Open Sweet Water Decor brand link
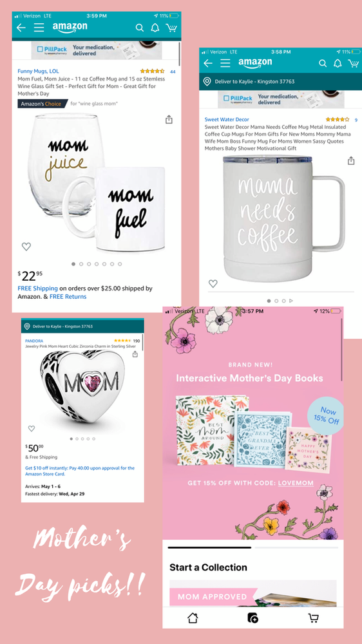 [x=227, y=120]
